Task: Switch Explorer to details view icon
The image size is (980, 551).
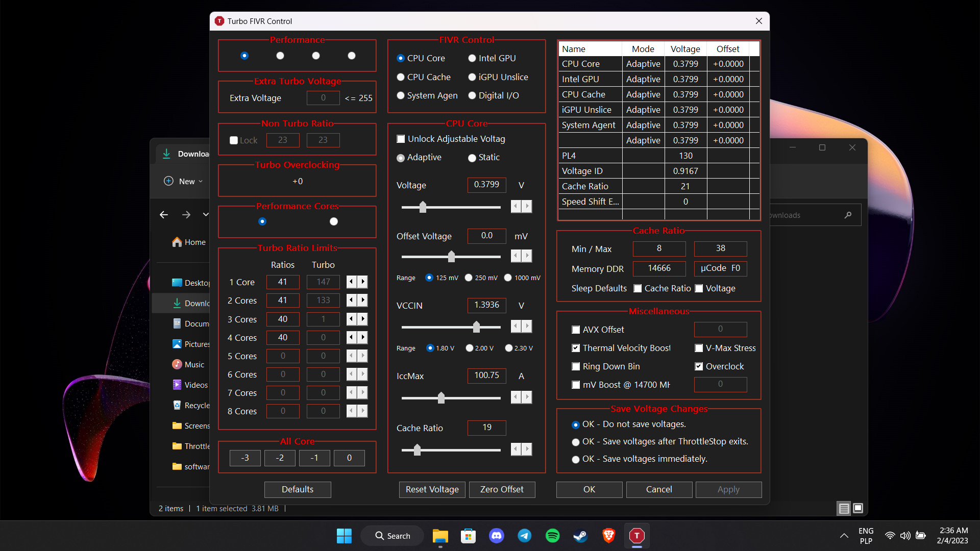Action: click(844, 508)
